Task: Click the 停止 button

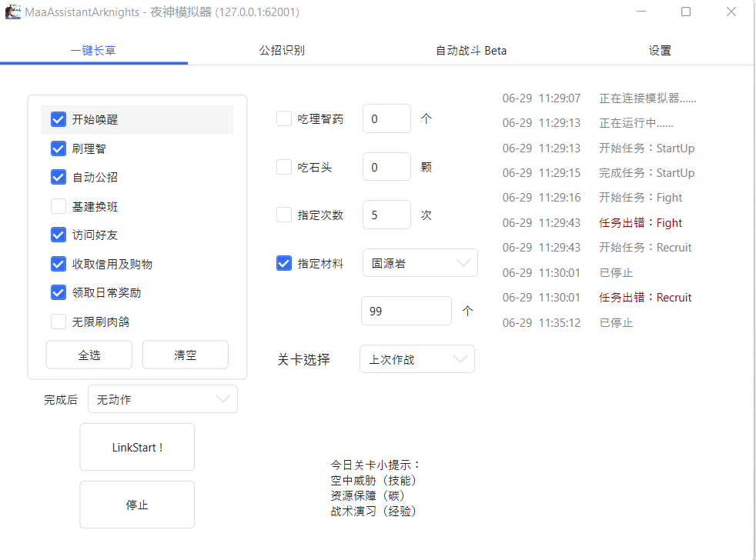Action: [x=137, y=505]
